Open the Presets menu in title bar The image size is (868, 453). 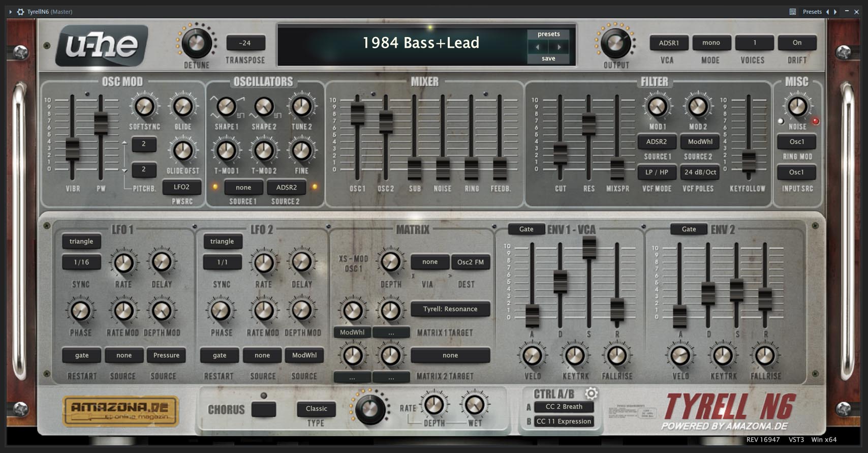[812, 12]
